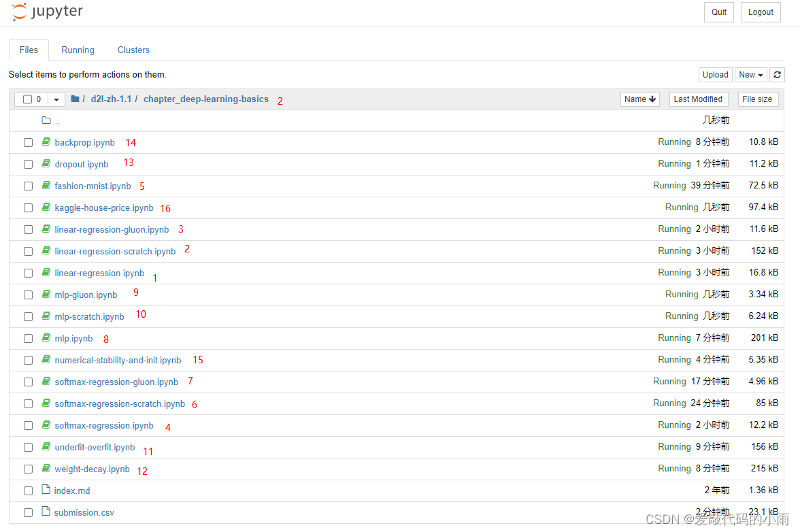This screenshot has height=532, width=800.
Task: Click the 72.5 kB file size
Action: [x=763, y=185]
